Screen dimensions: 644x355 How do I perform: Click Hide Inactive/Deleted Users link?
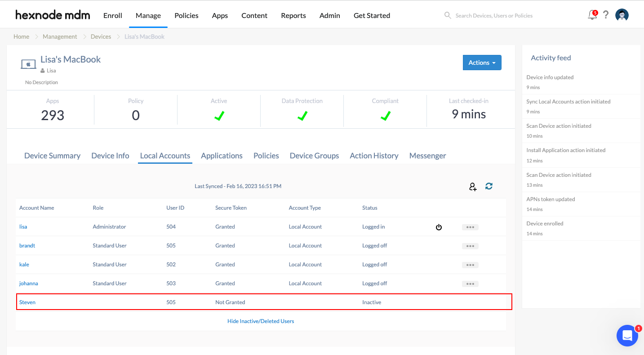(x=261, y=321)
